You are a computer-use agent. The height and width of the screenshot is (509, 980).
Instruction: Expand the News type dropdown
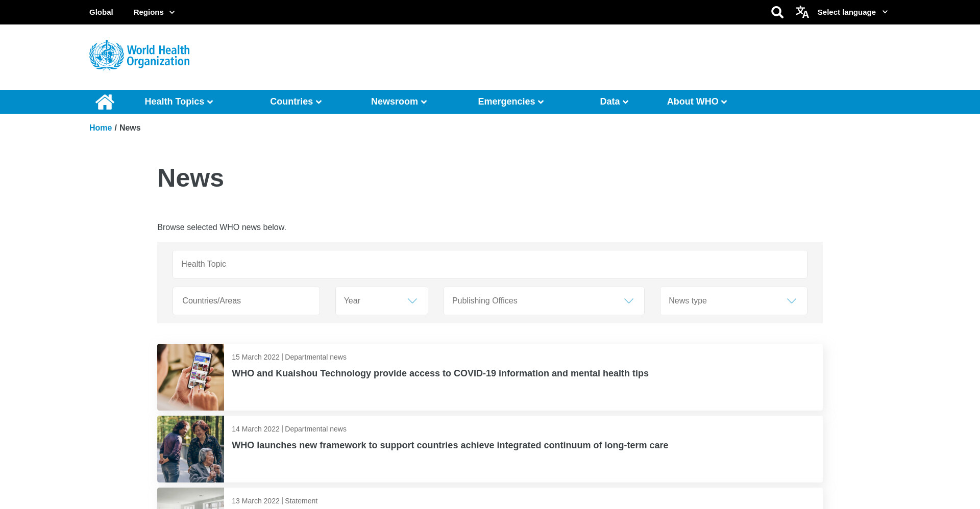click(x=733, y=301)
